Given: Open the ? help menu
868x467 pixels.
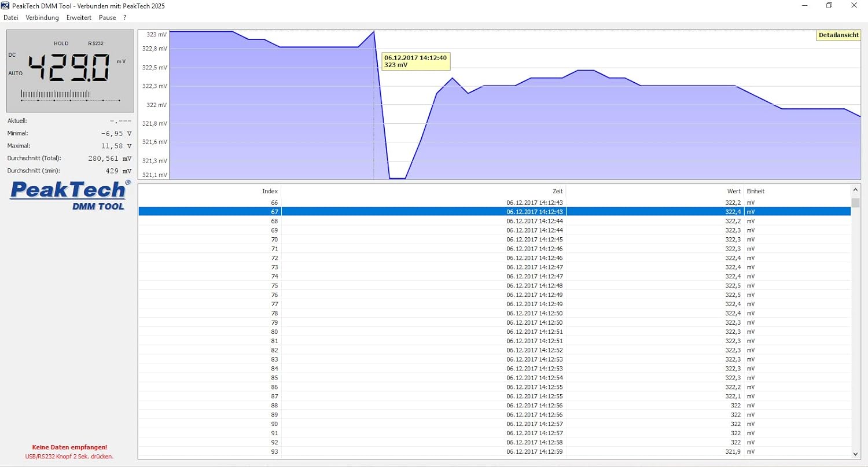Looking at the screenshot, I should (x=124, y=17).
